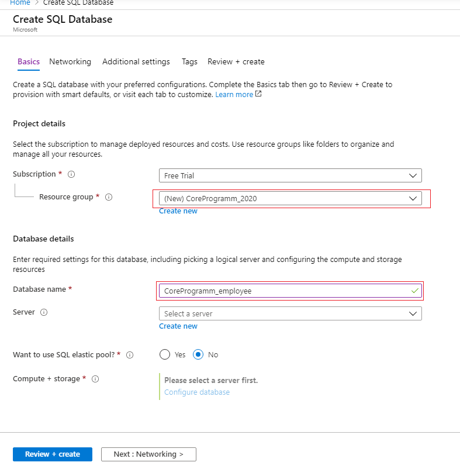Click the Next : Networking button
The width and height of the screenshot is (460, 476).
(x=148, y=454)
